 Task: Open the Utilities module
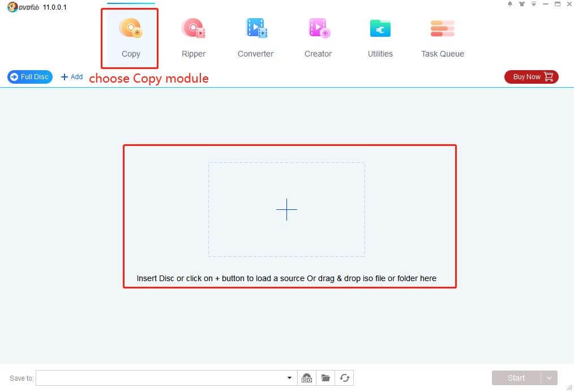[x=380, y=37]
